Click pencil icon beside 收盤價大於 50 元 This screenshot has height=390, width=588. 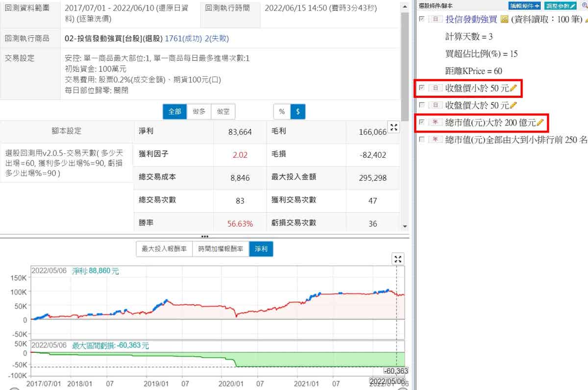tap(514, 105)
